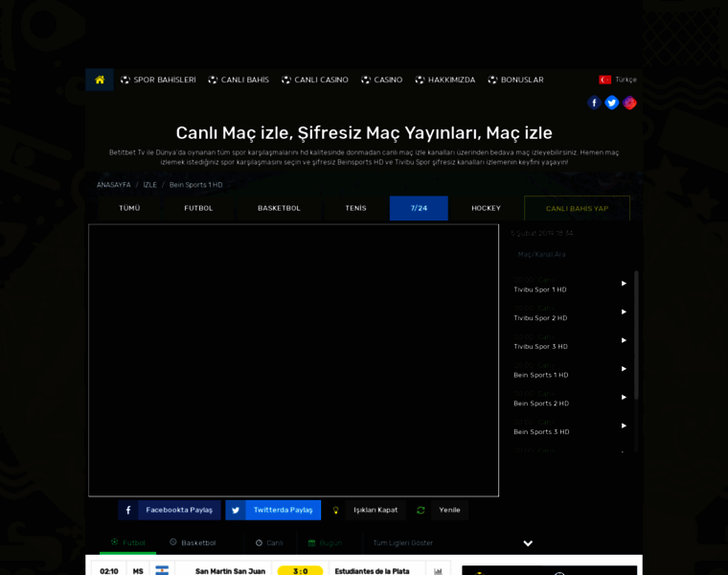Viewport: 728px width, 575px height.
Task: Click the 3 : 0 score badge
Action: (x=300, y=571)
